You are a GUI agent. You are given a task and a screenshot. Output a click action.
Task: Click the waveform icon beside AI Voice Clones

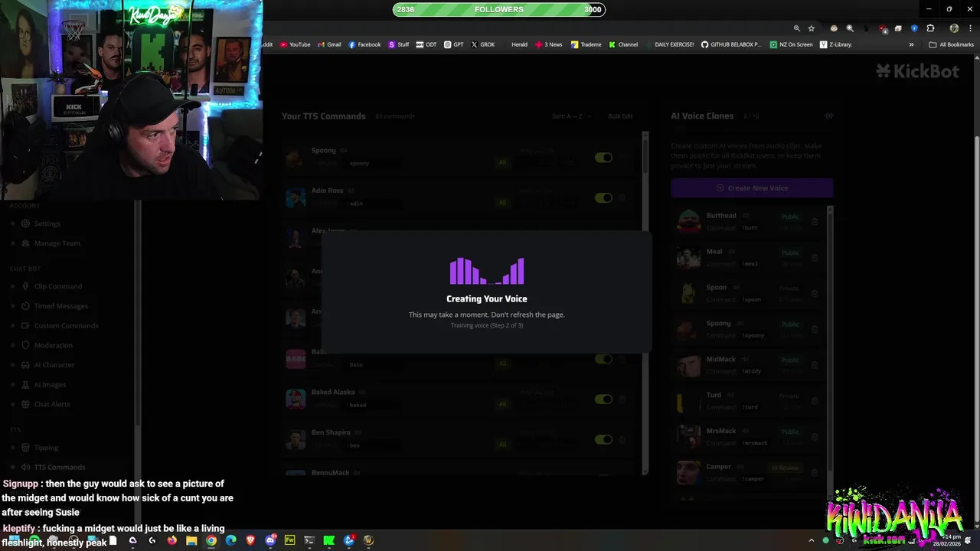(x=828, y=116)
